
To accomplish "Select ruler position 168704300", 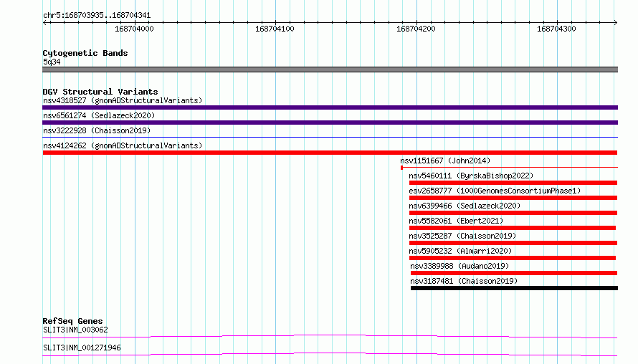I will (x=556, y=29).
